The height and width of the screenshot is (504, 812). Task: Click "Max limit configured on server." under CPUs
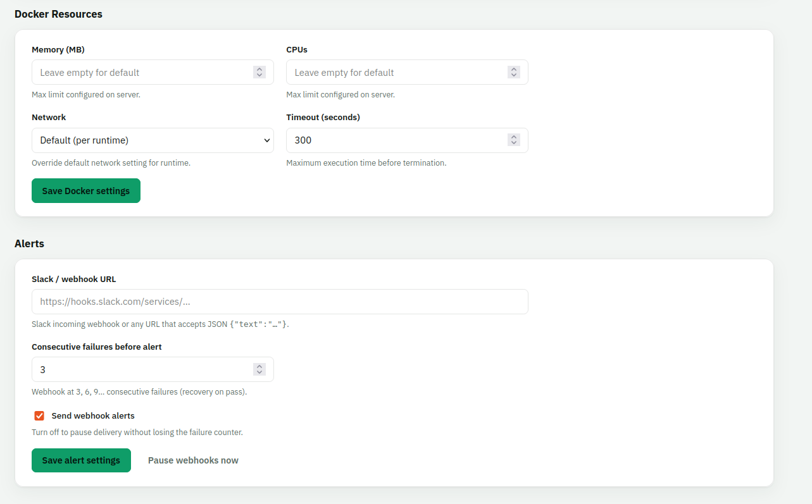point(340,95)
